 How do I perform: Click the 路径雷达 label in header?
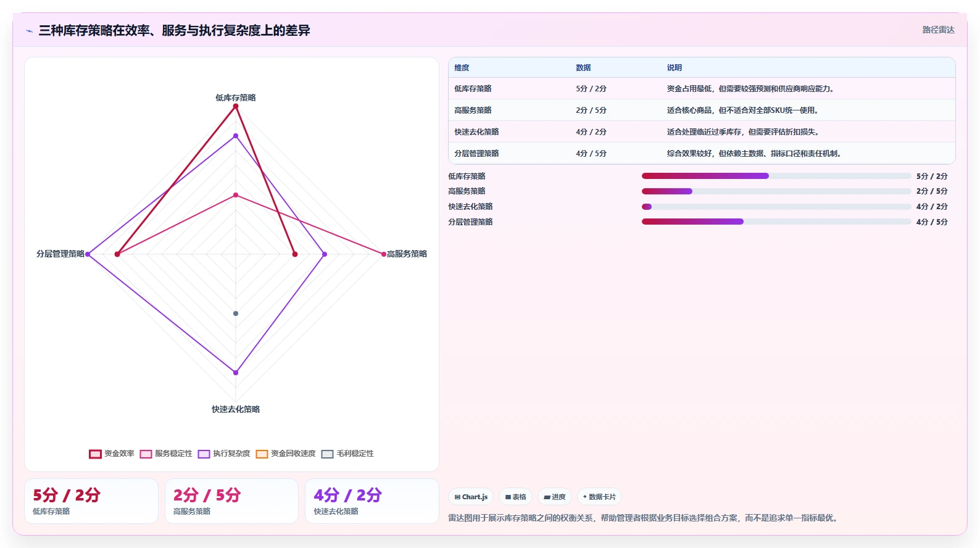[x=938, y=30]
